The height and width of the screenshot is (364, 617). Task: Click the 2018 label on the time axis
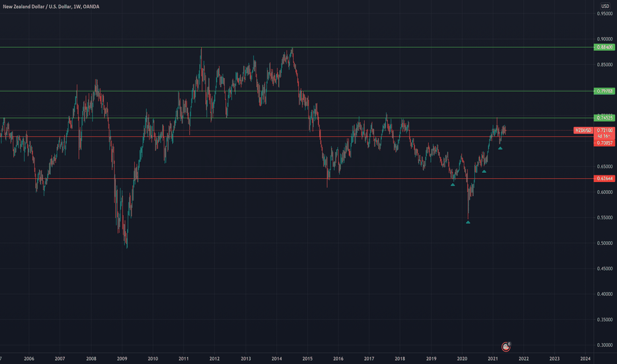click(x=400, y=359)
